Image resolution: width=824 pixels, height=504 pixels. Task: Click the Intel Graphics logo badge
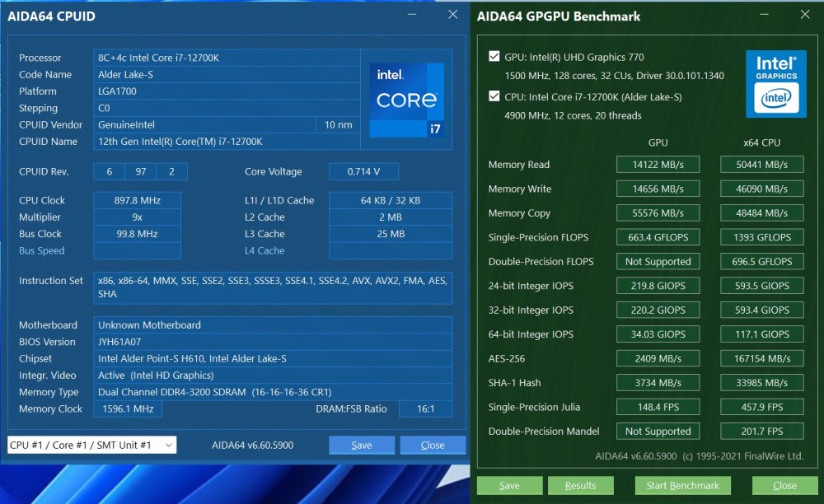tap(776, 84)
